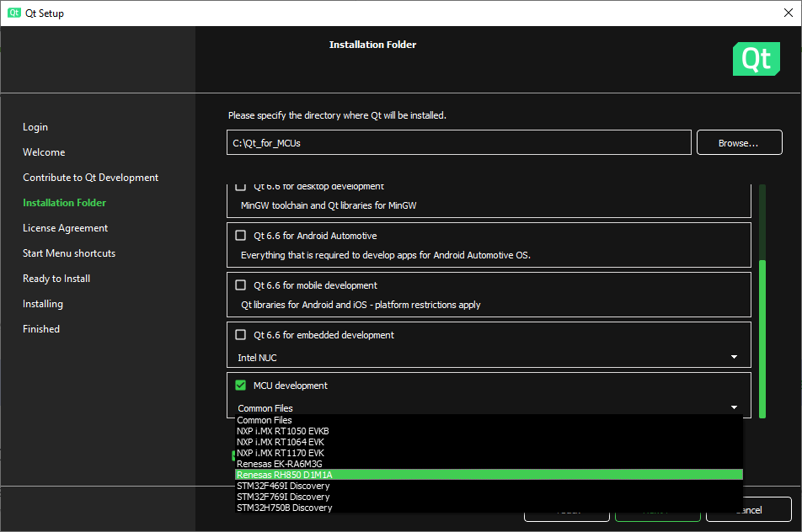The image size is (802, 532).
Task: Enable Qt 6.6 for mobile development
Action: (240, 285)
